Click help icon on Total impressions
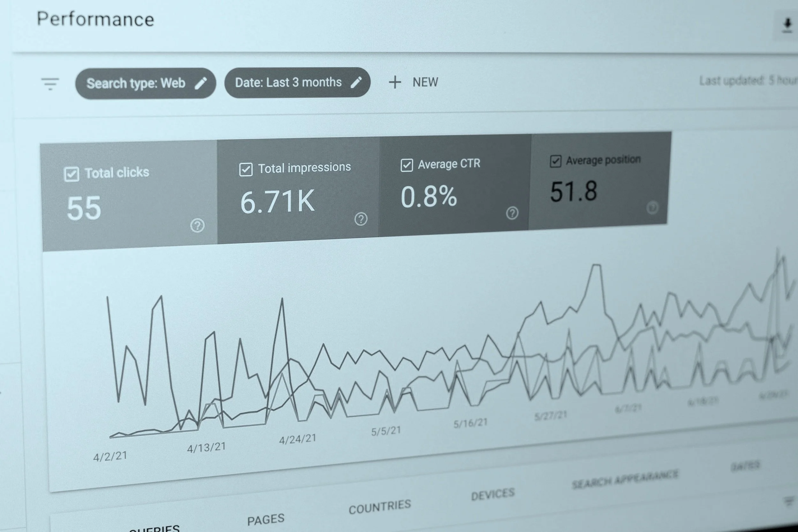This screenshot has width=798, height=532. point(361,219)
